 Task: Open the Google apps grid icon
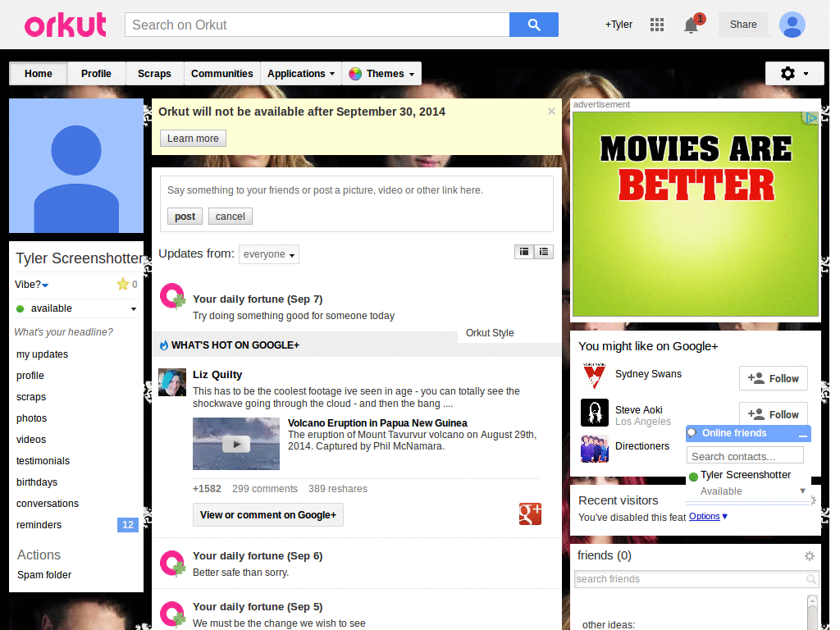coord(657,25)
